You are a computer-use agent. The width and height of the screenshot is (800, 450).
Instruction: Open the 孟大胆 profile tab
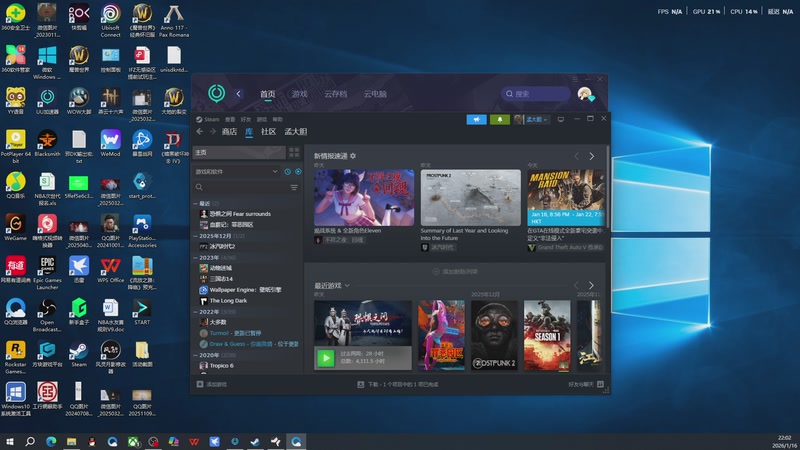tap(295, 132)
